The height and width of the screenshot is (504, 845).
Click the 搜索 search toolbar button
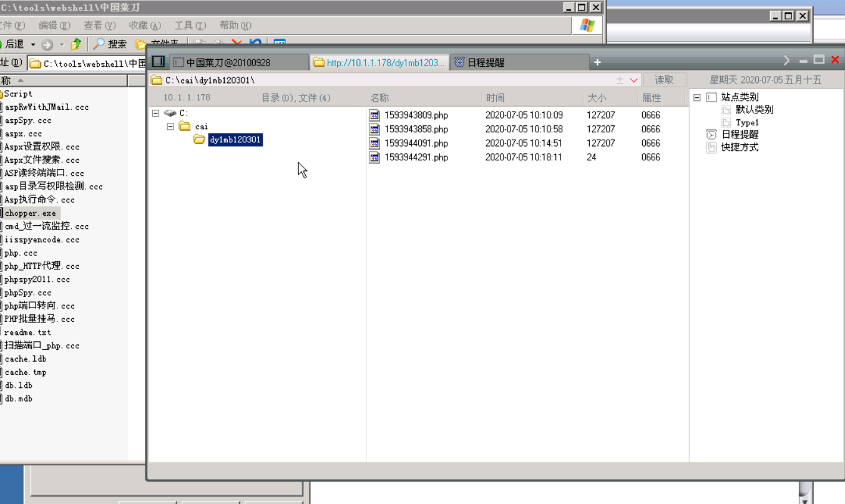[x=110, y=44]
